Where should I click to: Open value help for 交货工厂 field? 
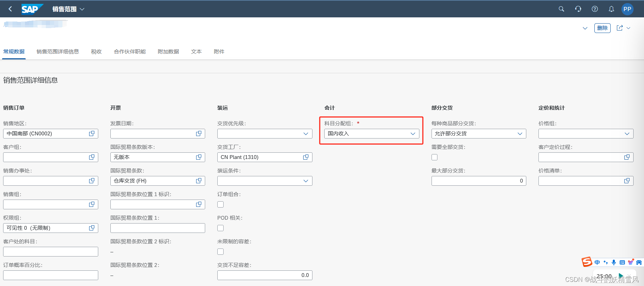pos(306,157)
